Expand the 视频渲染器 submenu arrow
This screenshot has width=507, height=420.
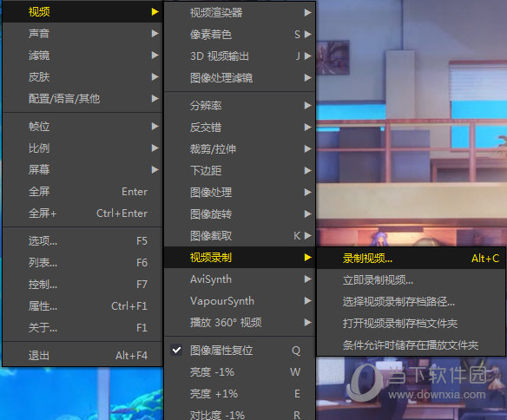point(308,13)
